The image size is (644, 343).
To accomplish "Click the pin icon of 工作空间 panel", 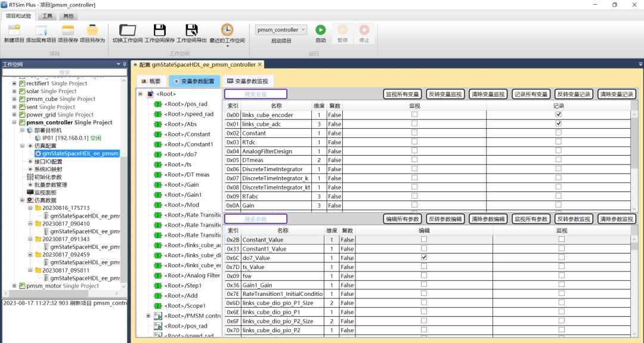I will click(x=125, y=64).
